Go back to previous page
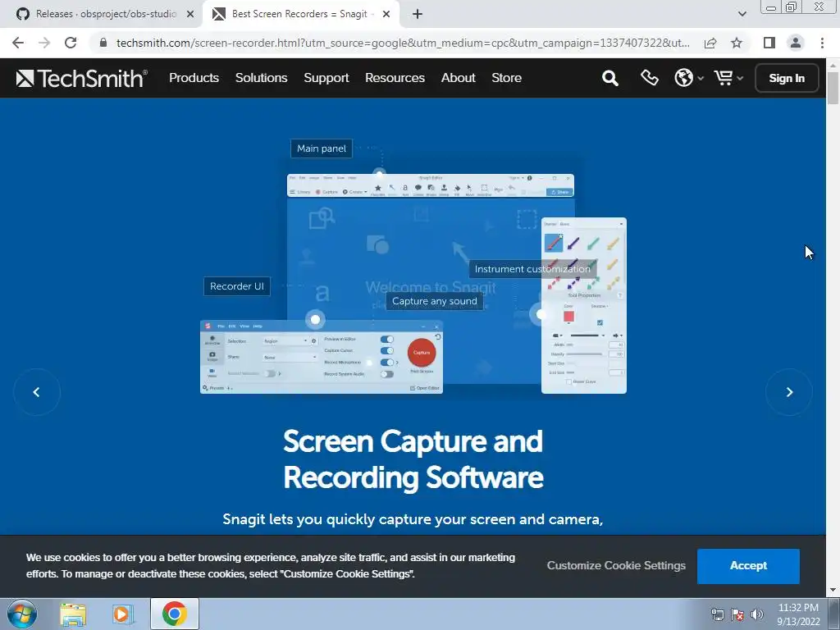 pyautogui.click(x=18, y=43)
